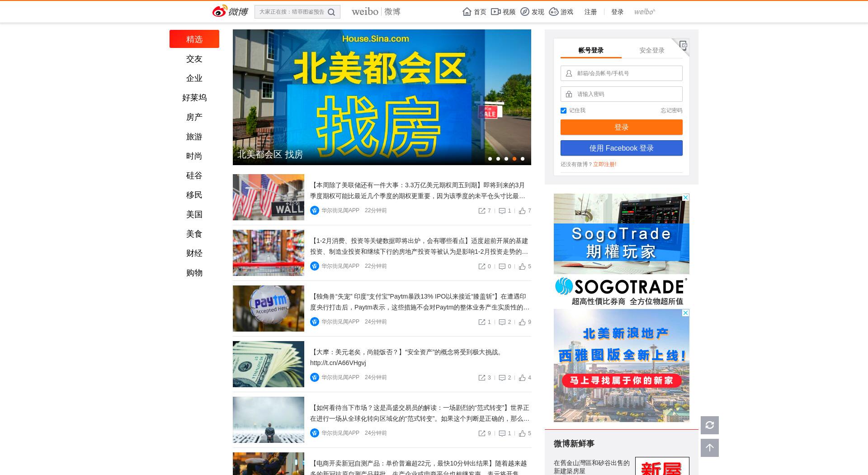This screenshot has width=868, height=475.
Task: Open 视频 video icon in top navigation
Action: (495, 12)
